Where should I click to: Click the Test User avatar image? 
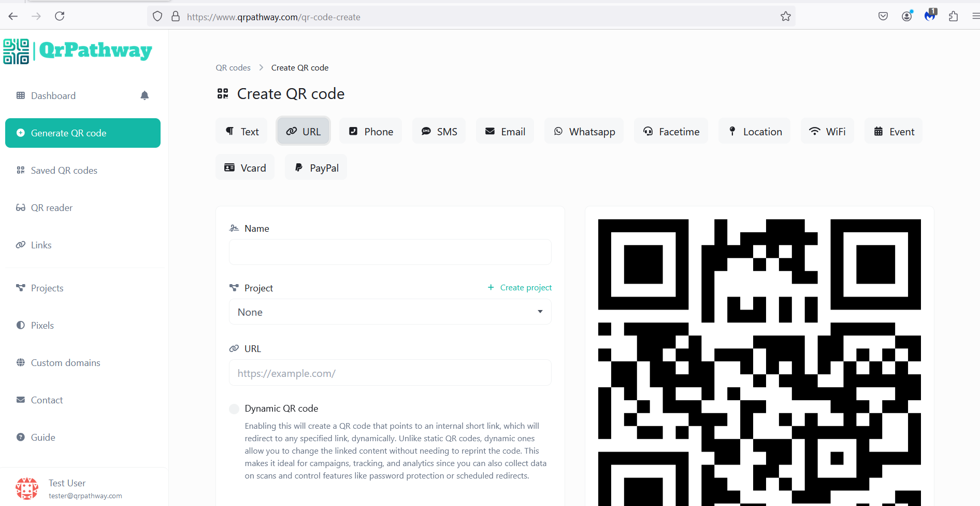point(27,489)
